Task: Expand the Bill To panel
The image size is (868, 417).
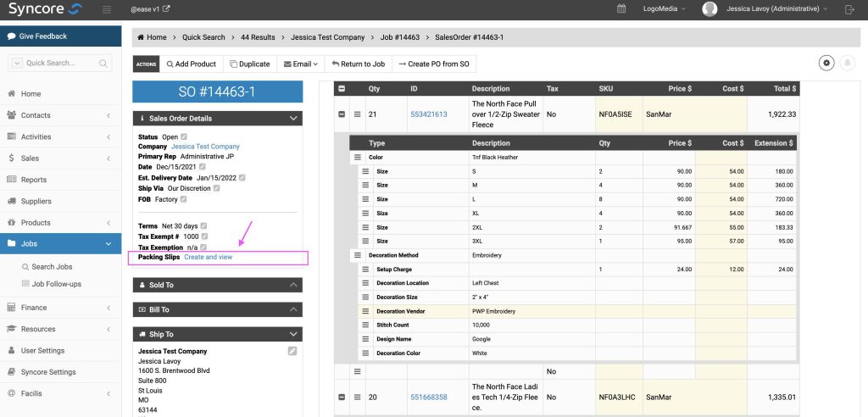Action: click(293, 309)
